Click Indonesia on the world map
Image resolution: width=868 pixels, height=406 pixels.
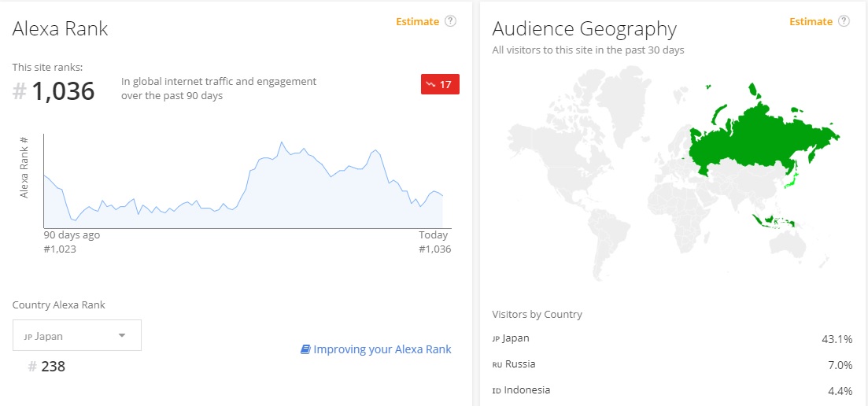pos(774,220)
